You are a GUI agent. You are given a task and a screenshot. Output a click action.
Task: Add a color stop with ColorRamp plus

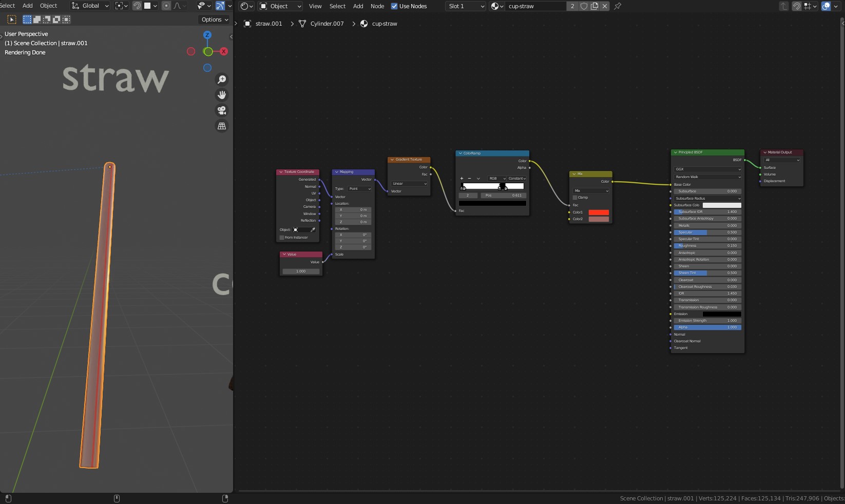tap(462, 179)
